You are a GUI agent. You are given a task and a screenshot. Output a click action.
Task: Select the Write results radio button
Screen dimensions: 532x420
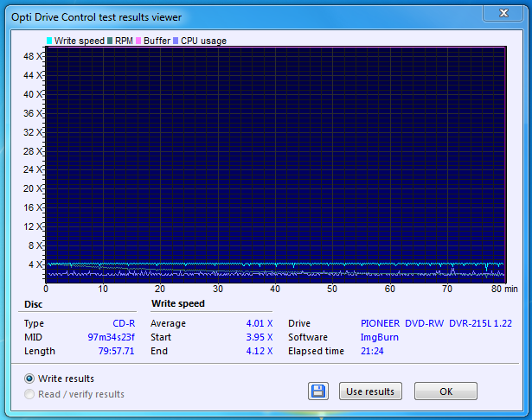pyautogui.click(x=29, y=379)
